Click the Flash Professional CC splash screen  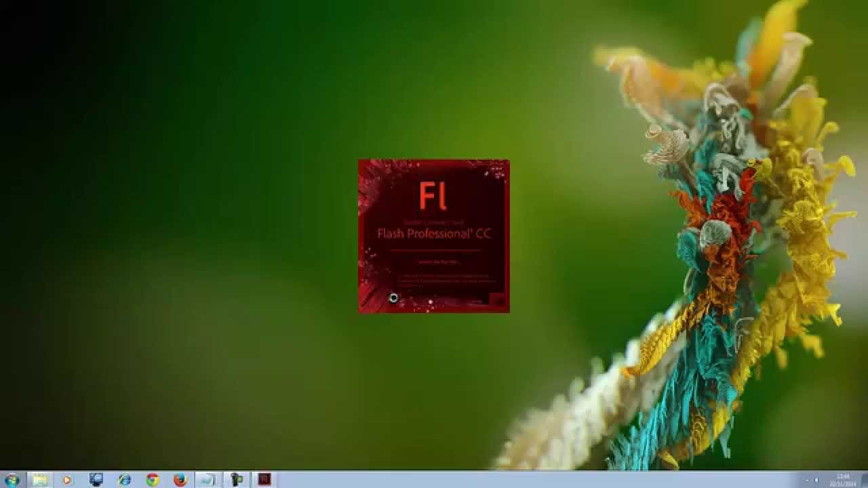click(x=434, y=236)
